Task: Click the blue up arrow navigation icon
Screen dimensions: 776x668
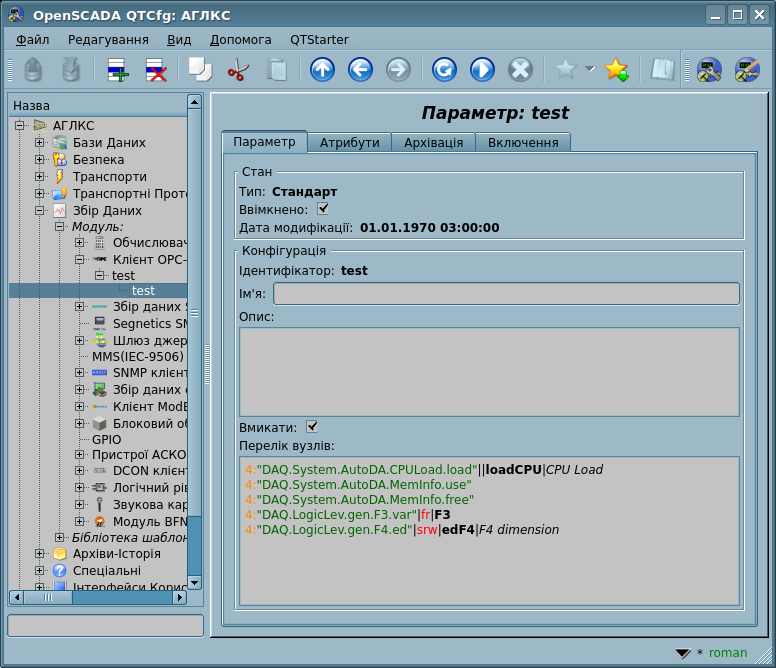Action: coord(322,70)
